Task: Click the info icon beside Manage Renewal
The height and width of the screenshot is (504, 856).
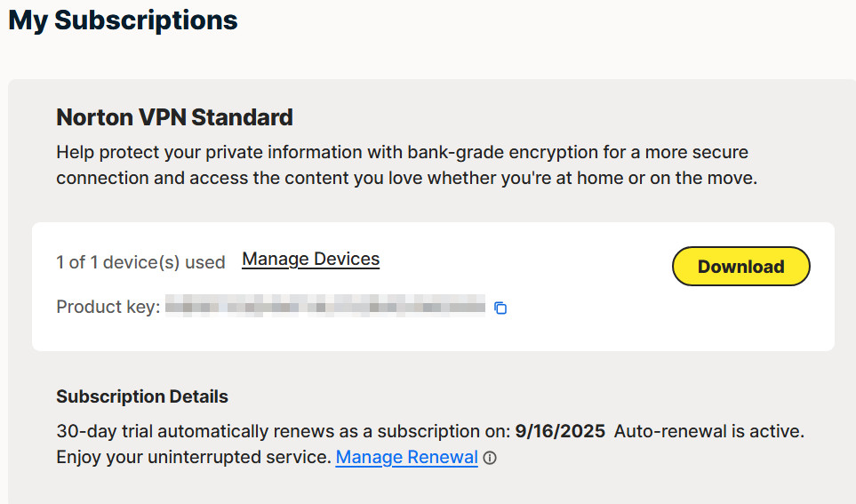Action: click(x=490, y=459)
